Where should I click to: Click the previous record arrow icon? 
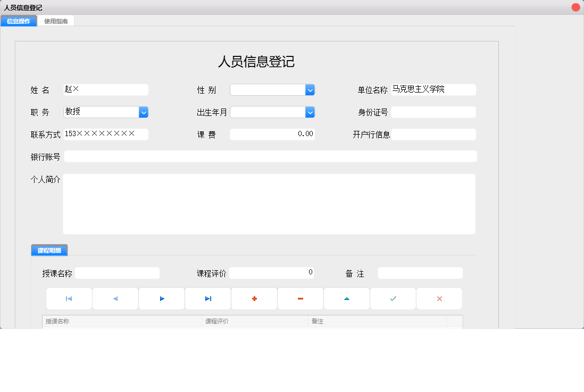[115, 298]
